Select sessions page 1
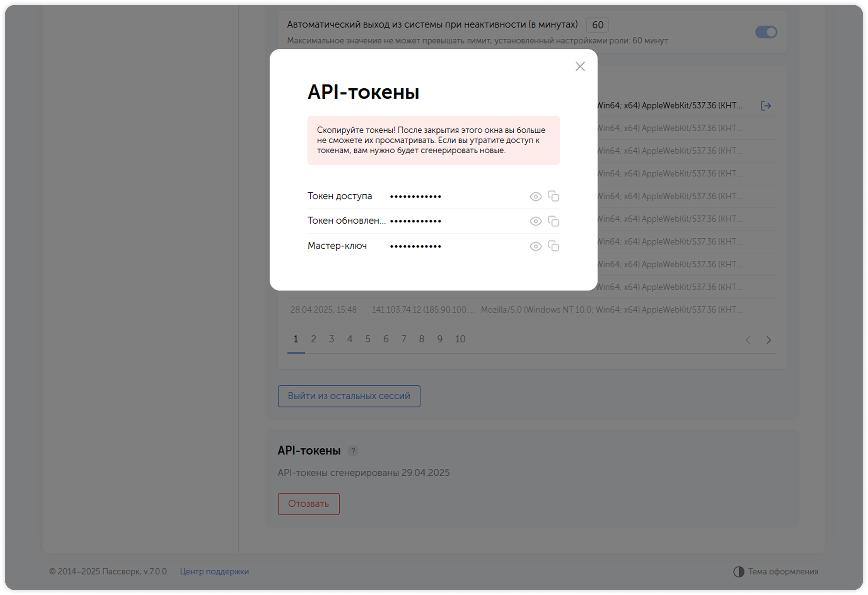Viewport: 868px width, 595px height. (x=296, y=339)
